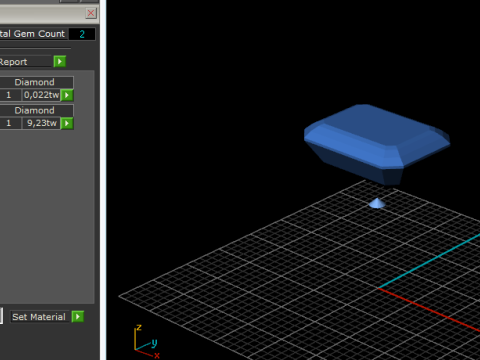Click green arrow beside 0,022tw diamond

(x=67, y=95)
